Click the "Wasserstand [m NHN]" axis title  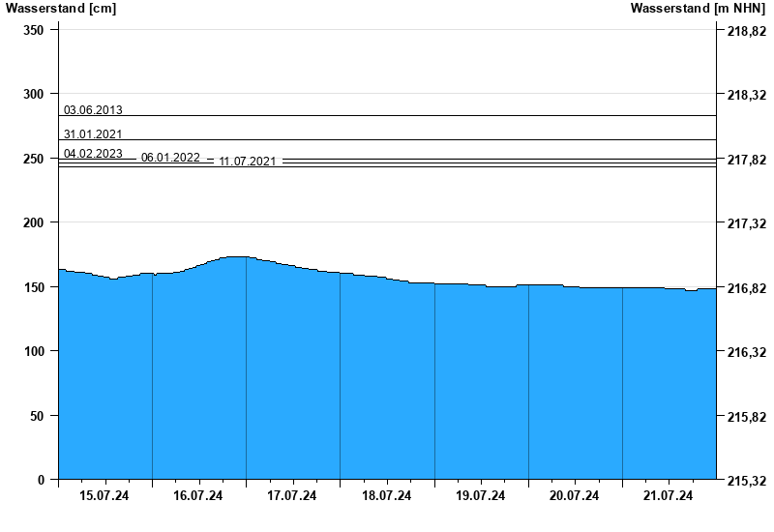click(699, 9)
